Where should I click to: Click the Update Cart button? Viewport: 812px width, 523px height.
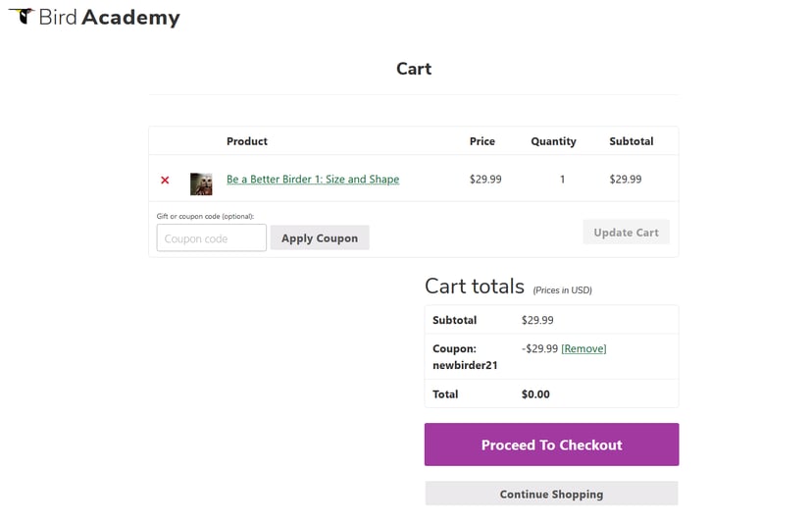point(626,233)
